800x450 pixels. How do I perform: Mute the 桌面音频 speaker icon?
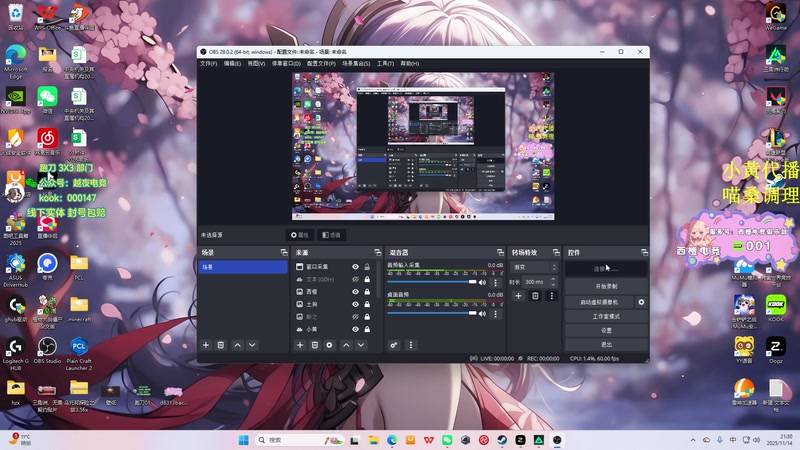[484, 313]
